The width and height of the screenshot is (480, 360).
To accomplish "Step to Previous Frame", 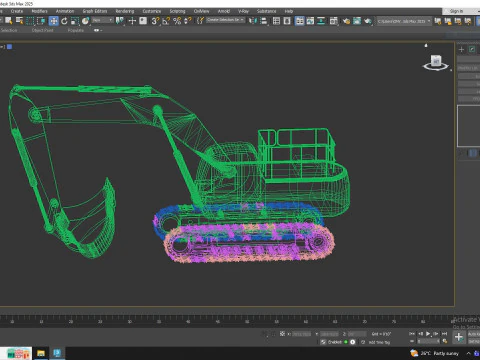I will point(420,333).
